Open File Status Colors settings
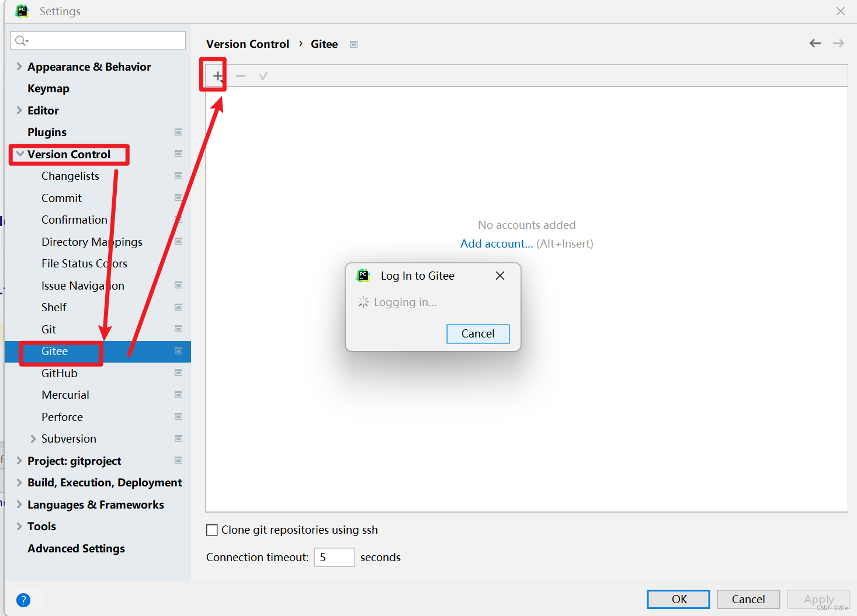The height and width of the screenshot is (616, 857). coord(84,263)
